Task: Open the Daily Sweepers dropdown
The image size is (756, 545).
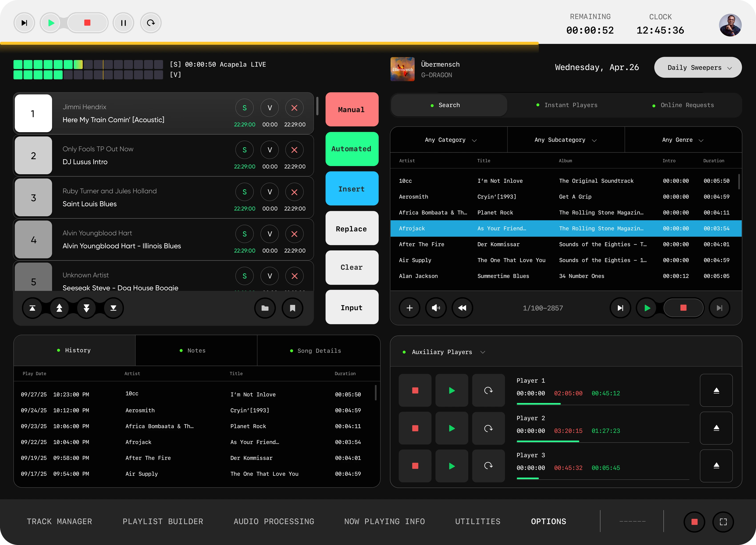Action: [698, 67]
